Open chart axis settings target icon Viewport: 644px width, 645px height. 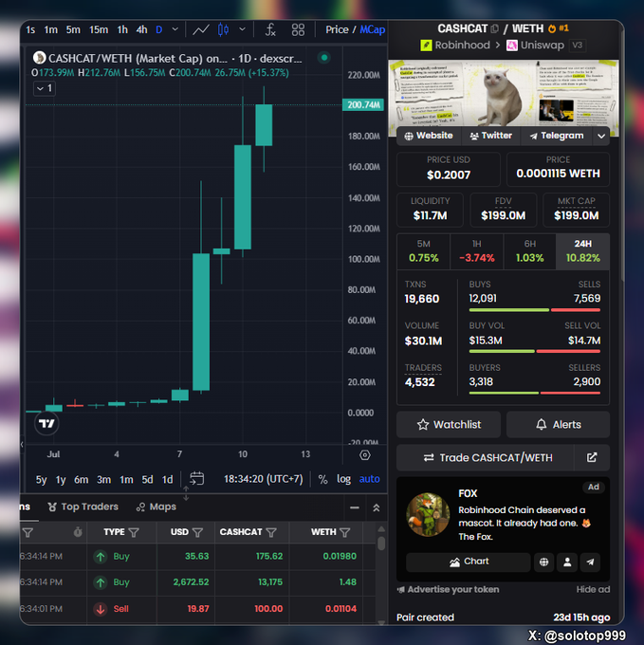[365, 455]
